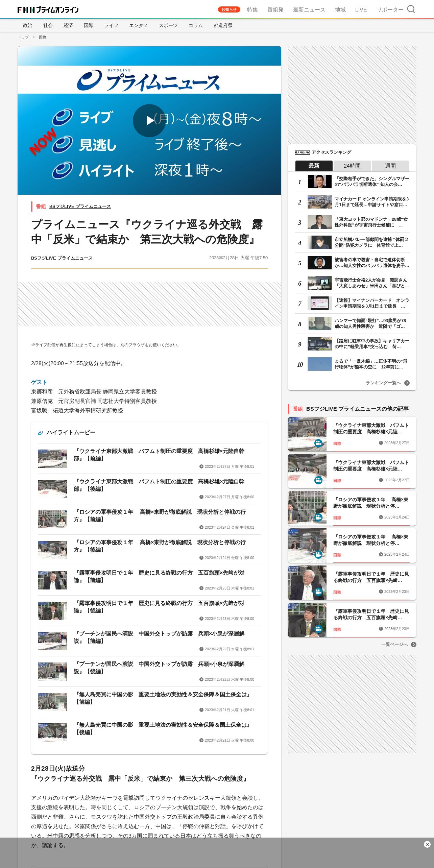
Task: Open BSフジLIVE プライムニュース link under the title
Action: point(62,258)
